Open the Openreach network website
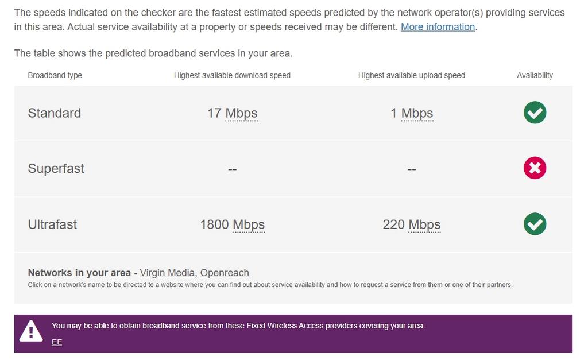 tap(224, 273)
